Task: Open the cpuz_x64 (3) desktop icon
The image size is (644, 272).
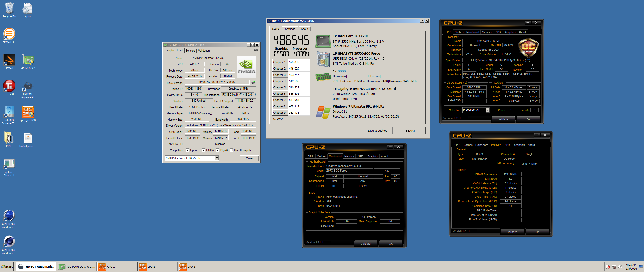Action: [x=28, y=114]
